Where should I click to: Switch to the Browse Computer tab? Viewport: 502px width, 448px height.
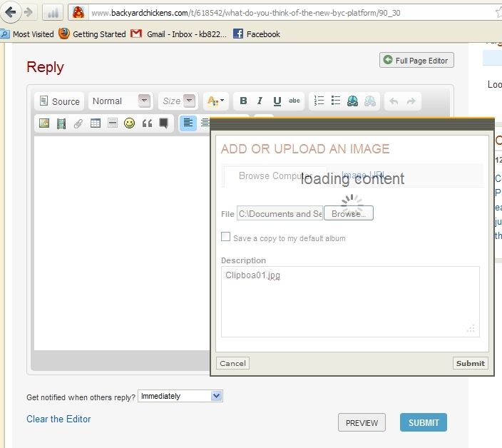coord(275,176)
